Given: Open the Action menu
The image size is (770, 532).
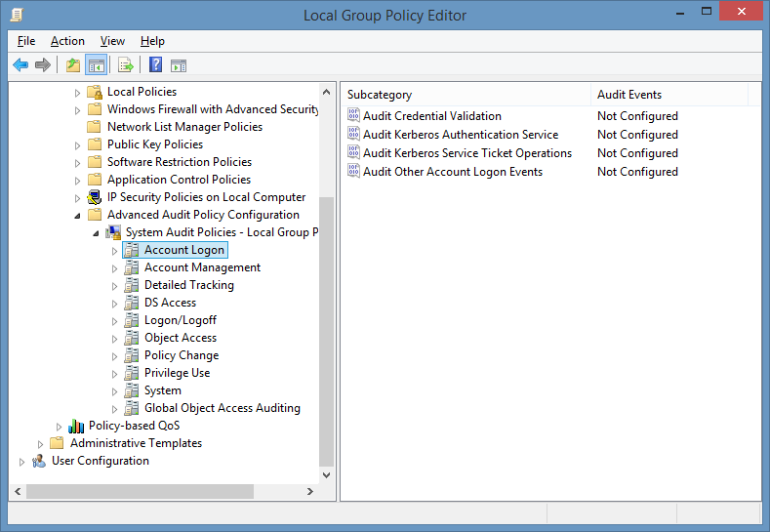Looking at the screenshot, I should [67, 41].
